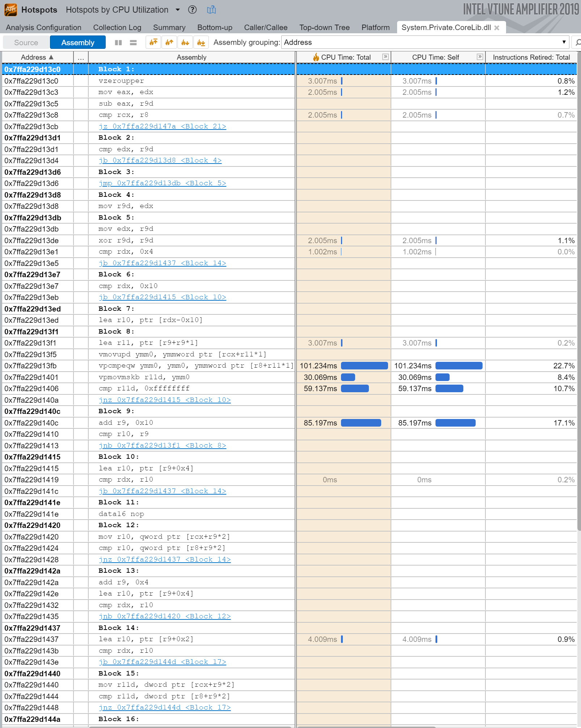Open the Hotspots by CPU Utilization dropdown
The height and width of the screenshot is (728, 581).
(x=177, y=10)
